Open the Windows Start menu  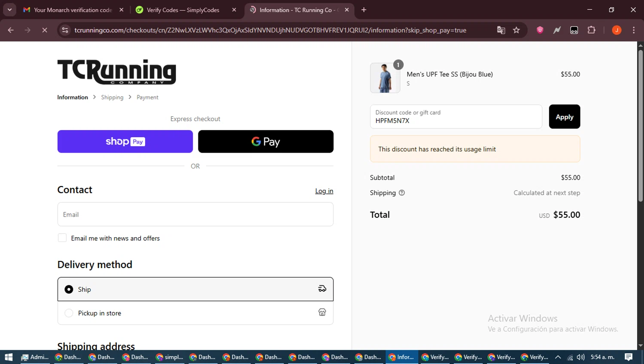pos(9,357)
